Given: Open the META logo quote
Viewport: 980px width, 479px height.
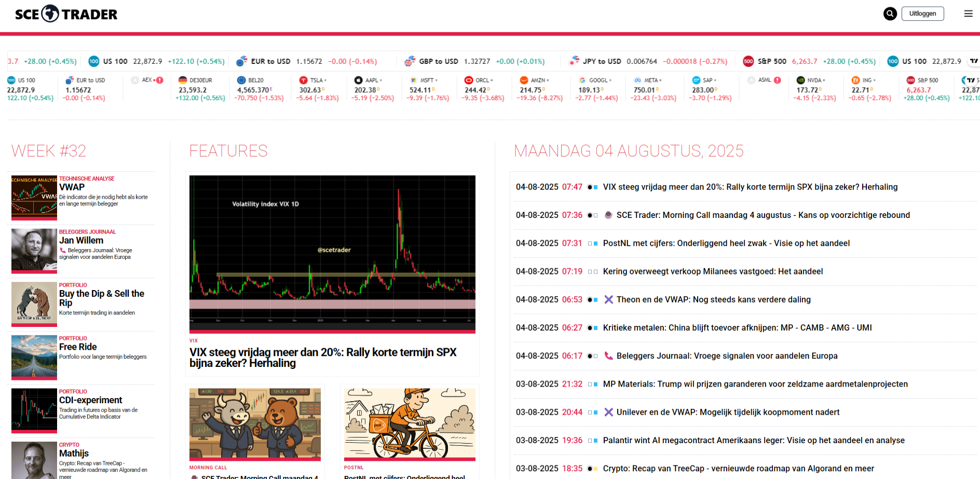Looking at the screenshot, I should [637, 80].
